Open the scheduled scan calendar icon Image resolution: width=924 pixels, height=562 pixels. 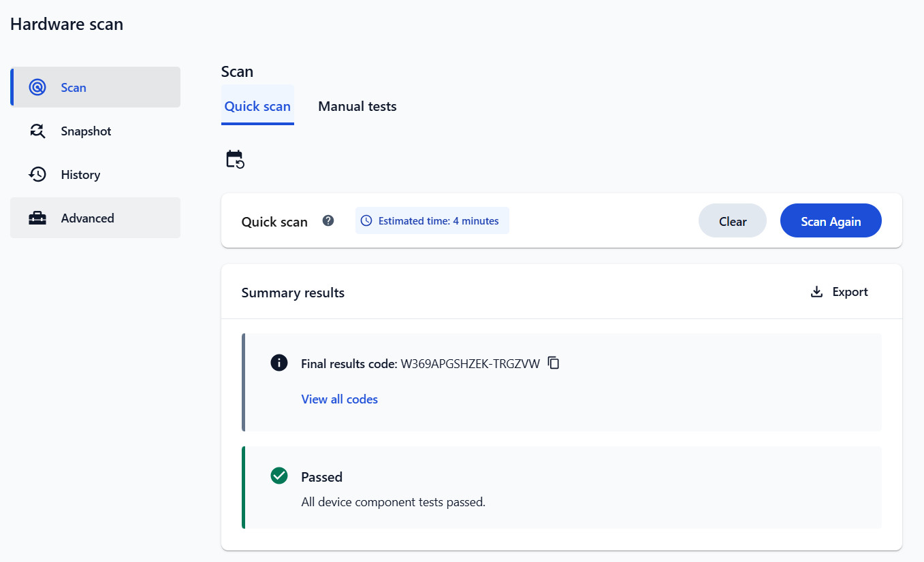235,160
